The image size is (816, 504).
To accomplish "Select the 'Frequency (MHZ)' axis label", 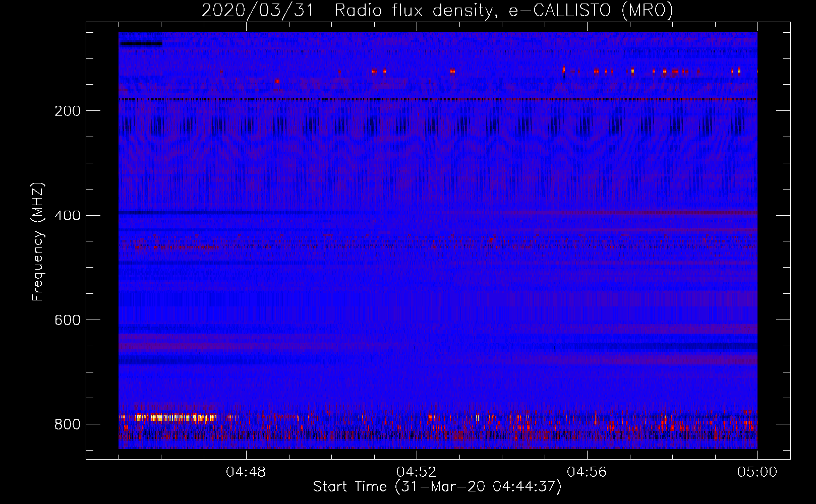I will tap(38, 241).
